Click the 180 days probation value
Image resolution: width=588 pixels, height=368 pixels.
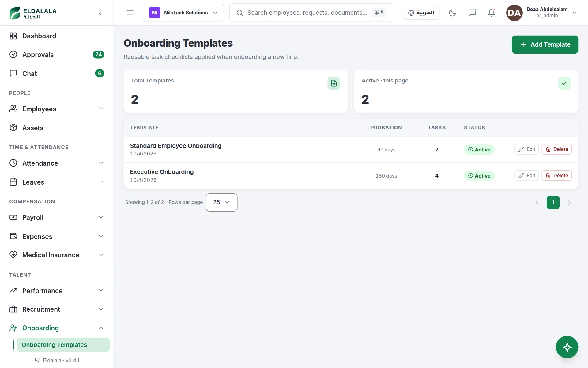pos(386,176)
